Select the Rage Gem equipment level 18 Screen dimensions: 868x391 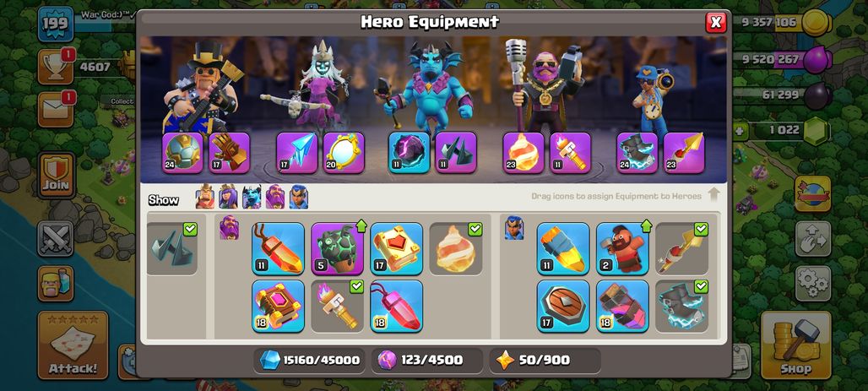click(396, 307)
